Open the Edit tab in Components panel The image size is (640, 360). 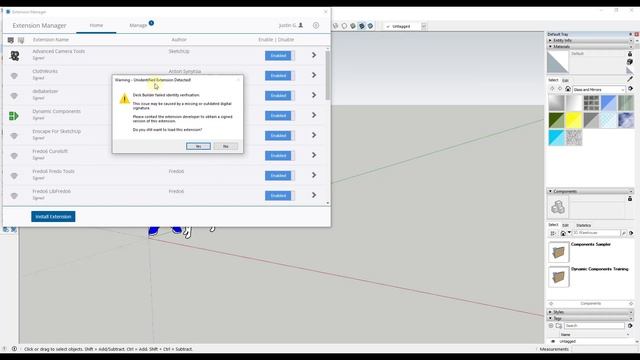click(565, 225)
